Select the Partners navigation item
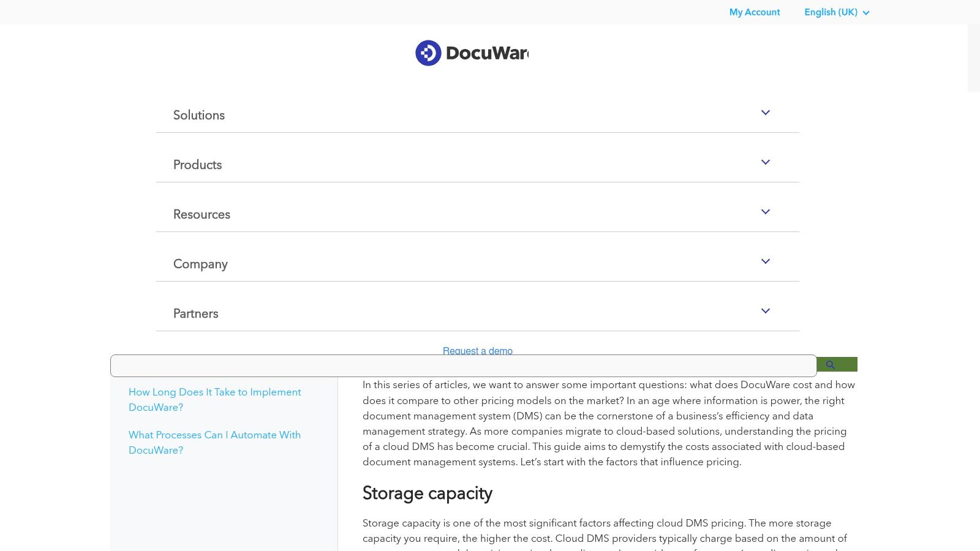Viewport: 980px width, 551px height. pos(195,313)
